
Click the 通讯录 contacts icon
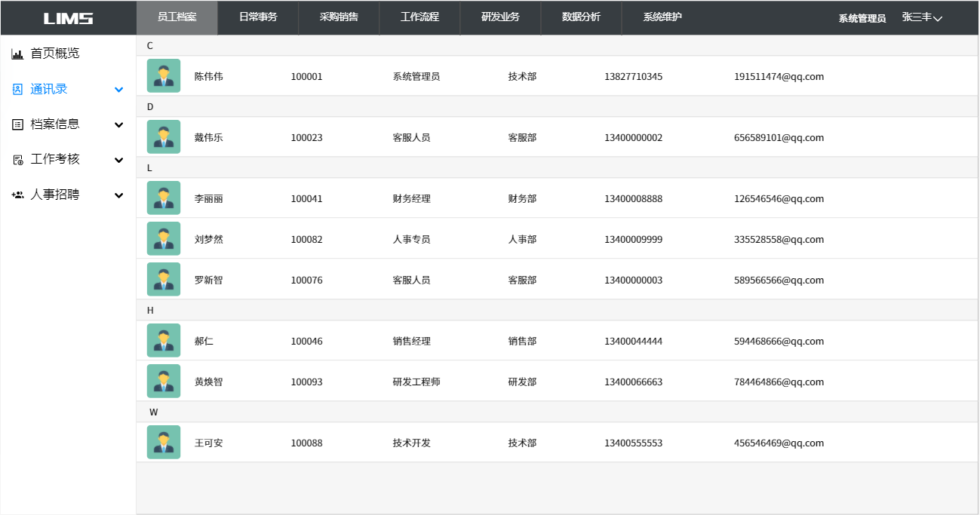pos(17,89)
